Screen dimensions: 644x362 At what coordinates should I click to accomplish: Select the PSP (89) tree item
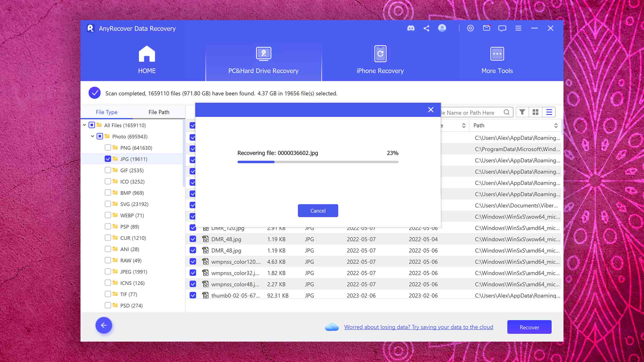tap(130, 227)
